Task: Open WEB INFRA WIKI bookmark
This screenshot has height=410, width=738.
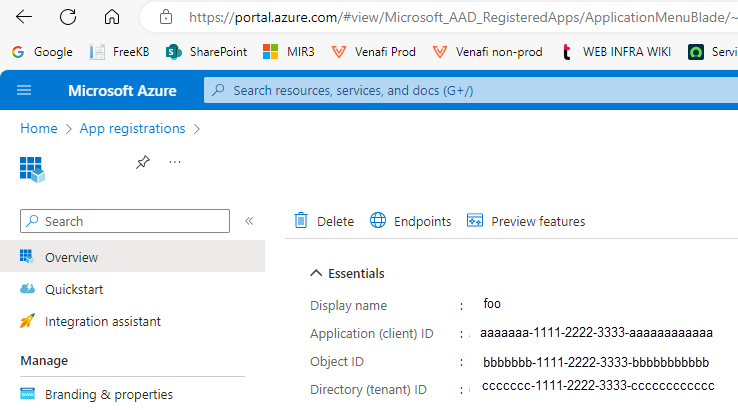Action: 616,52
